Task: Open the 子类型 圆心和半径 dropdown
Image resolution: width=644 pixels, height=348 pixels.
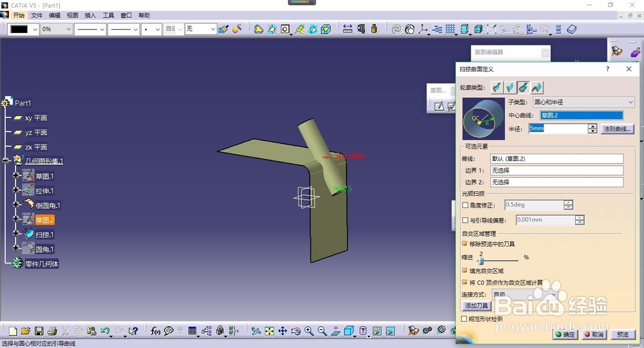Action: click(583, 102)
